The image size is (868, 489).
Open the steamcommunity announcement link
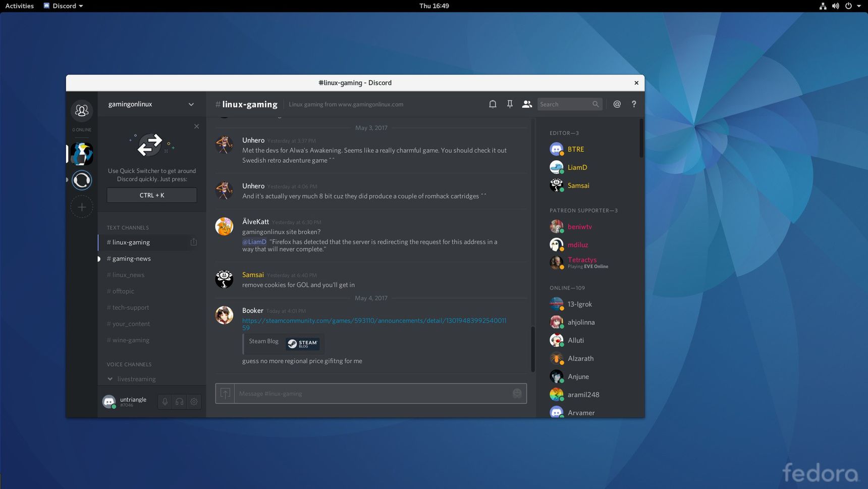(x=374, y=324)
